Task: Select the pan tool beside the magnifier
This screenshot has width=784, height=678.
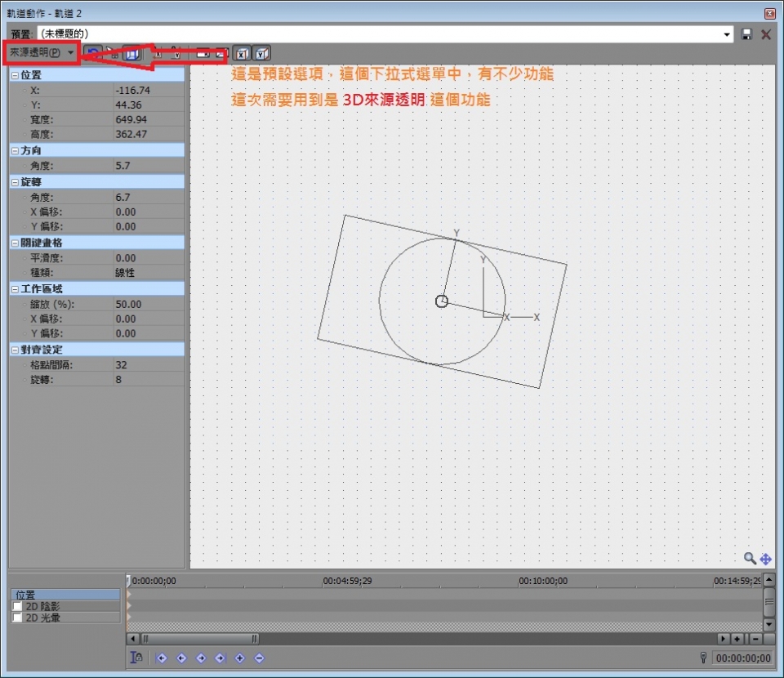Action: [765, 559]
